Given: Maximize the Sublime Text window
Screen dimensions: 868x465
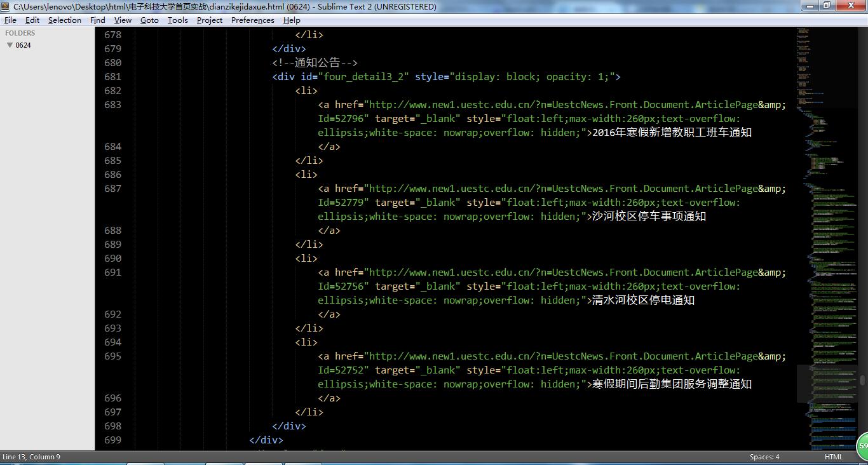Looking at the screenshot, I should [x=827, y=6].
